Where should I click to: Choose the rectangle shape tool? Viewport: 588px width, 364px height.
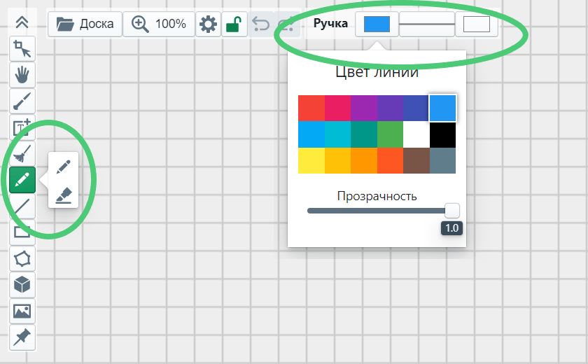tap(22, 232)
